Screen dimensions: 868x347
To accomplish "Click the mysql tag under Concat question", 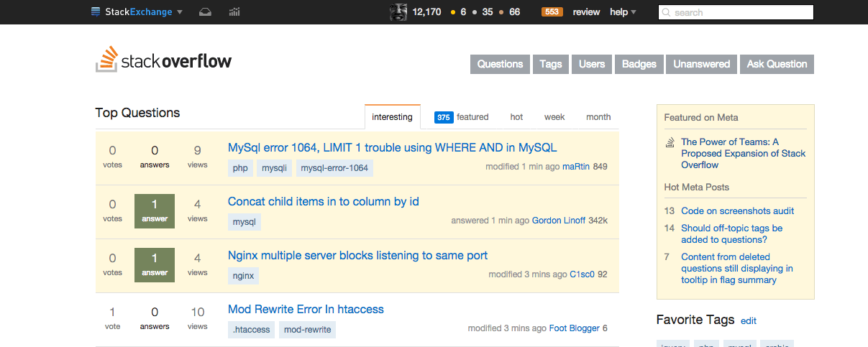I will tap(245, 222).
